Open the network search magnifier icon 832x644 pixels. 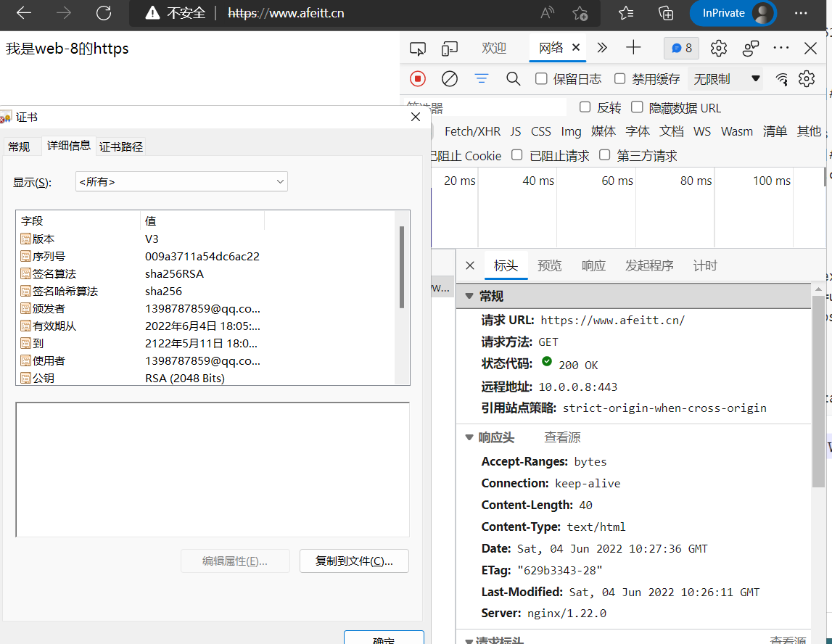(x=514, y=78)
